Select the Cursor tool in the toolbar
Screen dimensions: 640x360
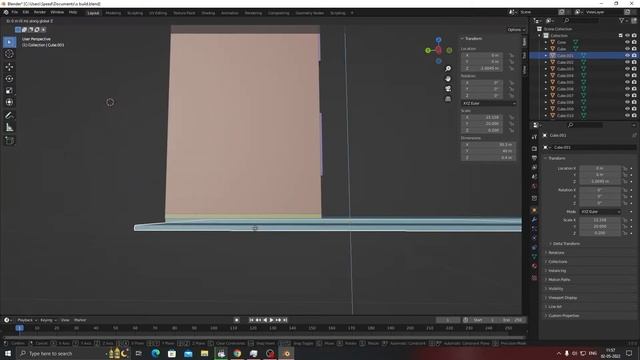pos(9,54)
